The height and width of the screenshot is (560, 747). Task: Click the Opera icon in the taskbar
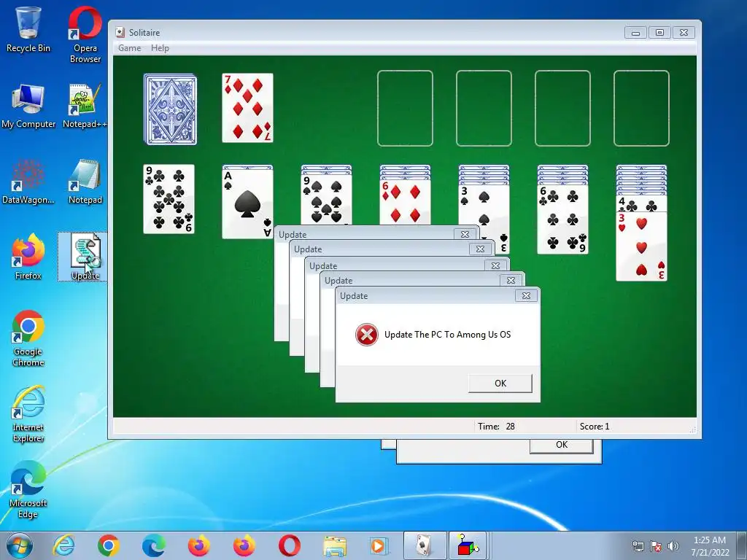coord(290,545)
